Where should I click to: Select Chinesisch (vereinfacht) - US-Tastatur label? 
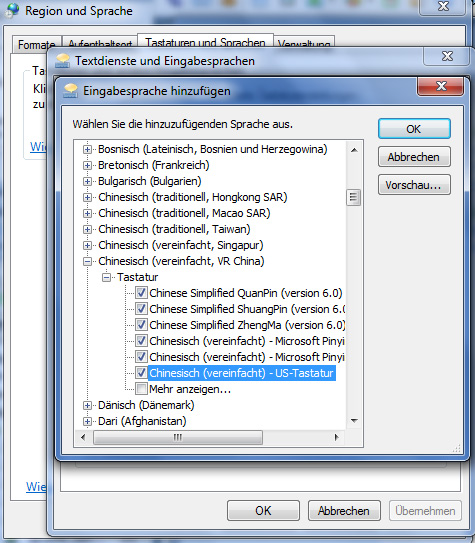click(x=242, y=373)
